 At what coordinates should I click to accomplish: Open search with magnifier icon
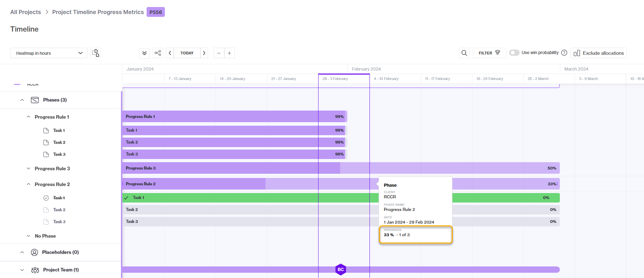(464, 53)
